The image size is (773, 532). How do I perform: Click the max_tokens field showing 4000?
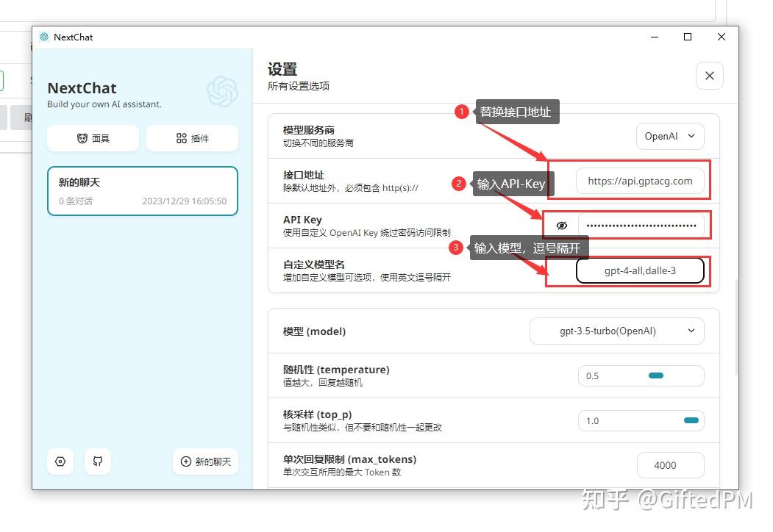pyautogui.click(x=670, y=465)
